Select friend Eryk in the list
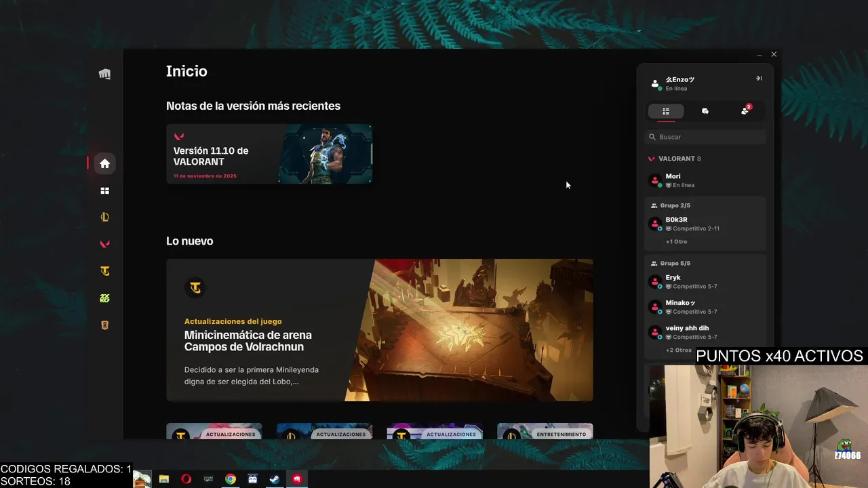The height and width of the screenshot is (488, 868). tap(705, 281)
